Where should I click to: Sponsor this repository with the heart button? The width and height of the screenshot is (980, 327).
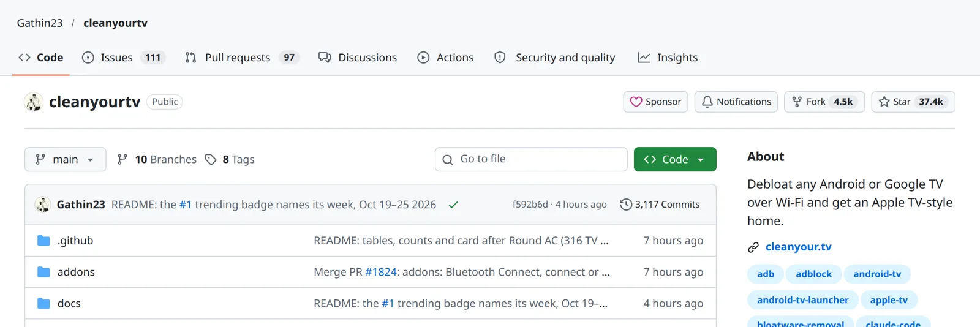pos(655,102)
